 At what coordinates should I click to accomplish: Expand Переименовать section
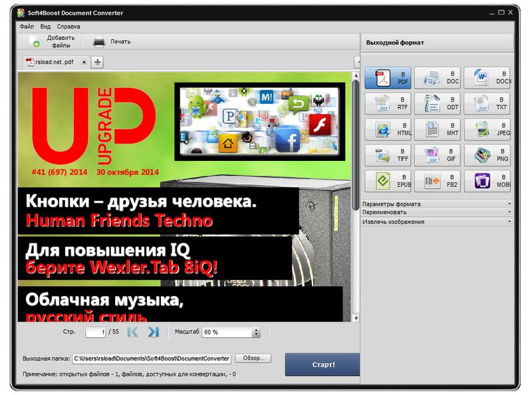point(437,212)
